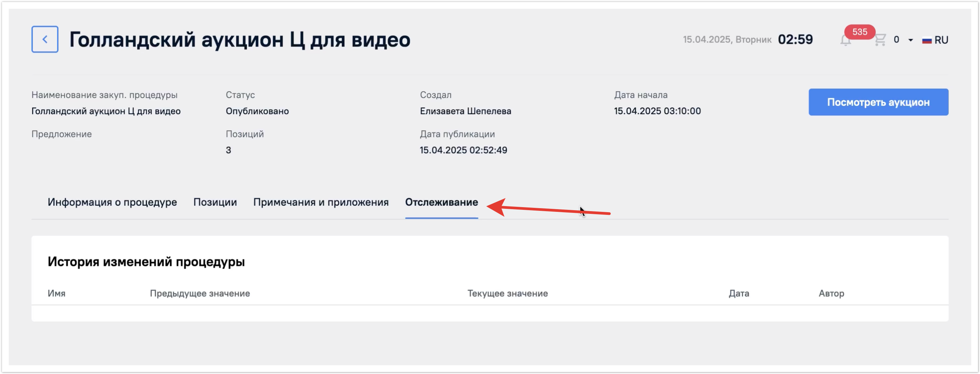Click the "Дата" column header
The image size is (980, 374).
[x=738, y=293]
